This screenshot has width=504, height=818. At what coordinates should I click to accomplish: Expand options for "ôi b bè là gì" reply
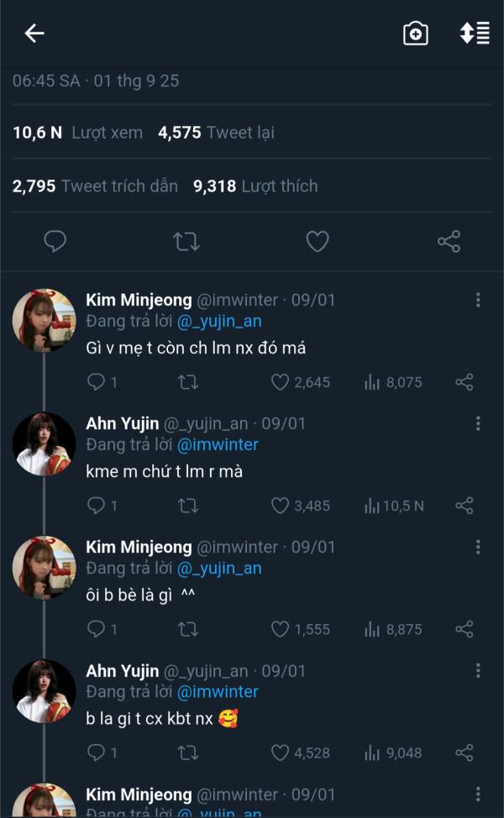pyautogui.click(x=478, y=548)
